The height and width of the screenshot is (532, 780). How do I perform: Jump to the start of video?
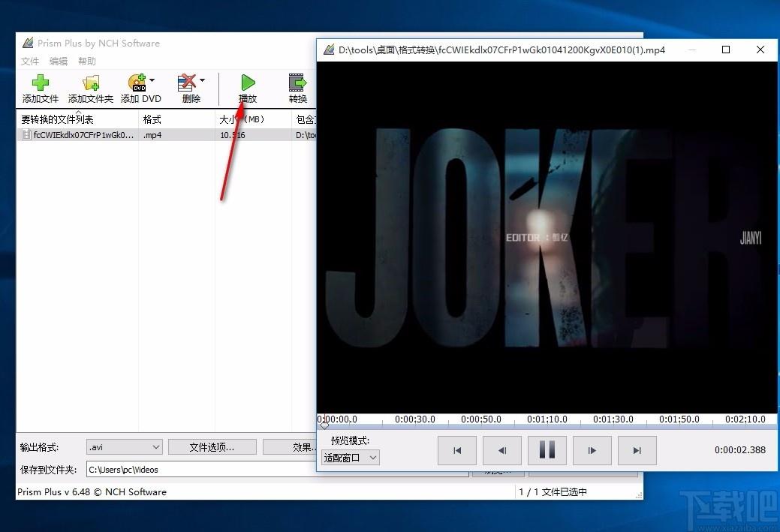(x=456, y=450)
